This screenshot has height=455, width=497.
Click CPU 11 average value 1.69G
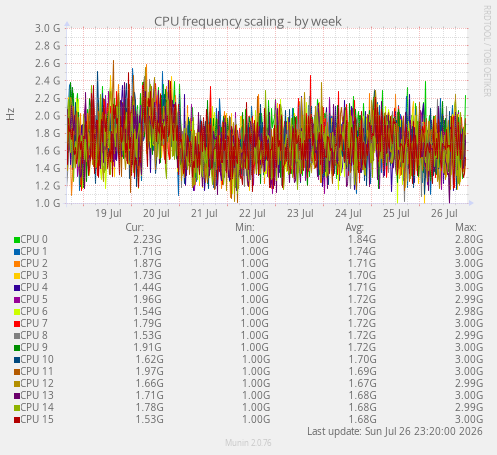click(362, 371)
